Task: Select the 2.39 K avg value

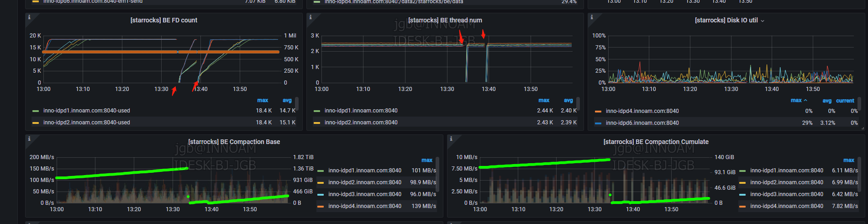Action: click(x=569, y=123)
